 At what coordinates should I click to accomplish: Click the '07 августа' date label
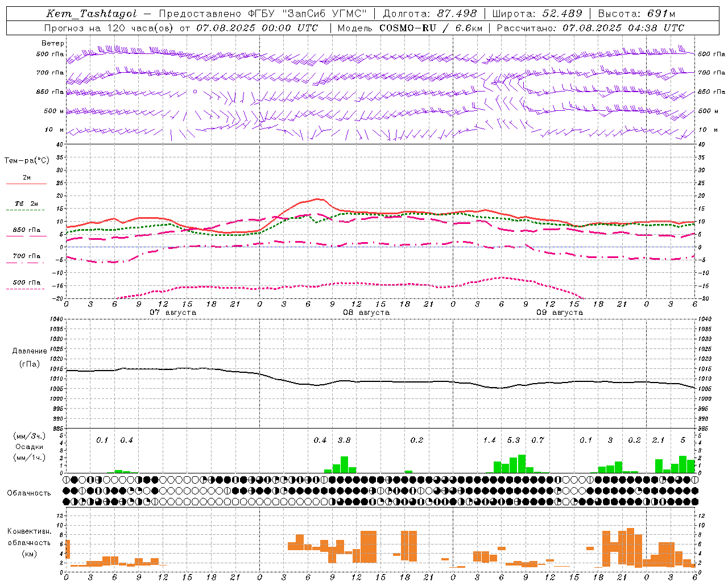point(173,313)
